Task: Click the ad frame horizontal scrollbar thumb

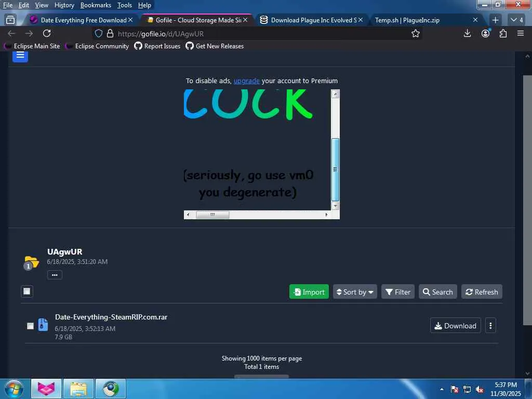Action: pos(212,215)
